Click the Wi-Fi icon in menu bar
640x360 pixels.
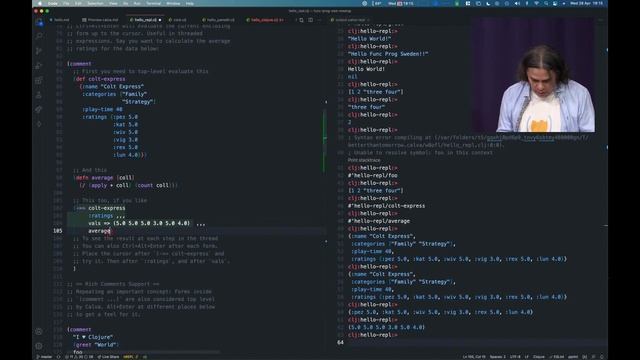(x=536, y=3)
